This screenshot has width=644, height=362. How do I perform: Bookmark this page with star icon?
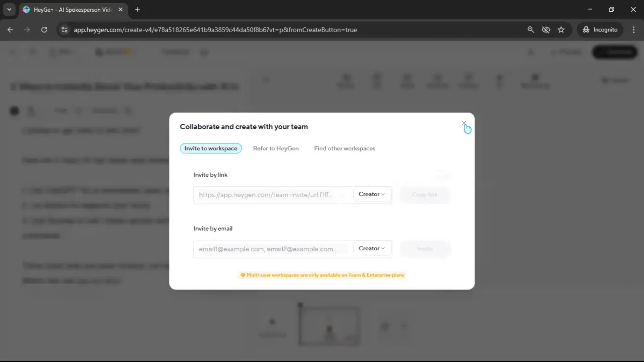point(561,30)
